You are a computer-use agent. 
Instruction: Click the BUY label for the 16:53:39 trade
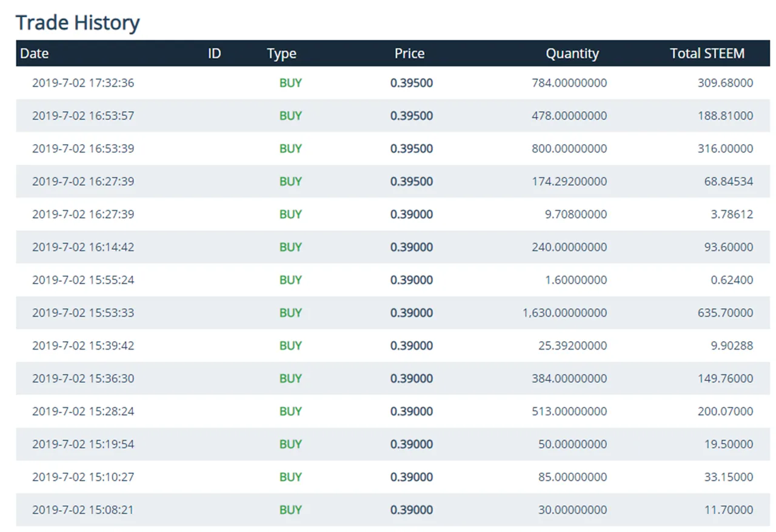(290, 148)
